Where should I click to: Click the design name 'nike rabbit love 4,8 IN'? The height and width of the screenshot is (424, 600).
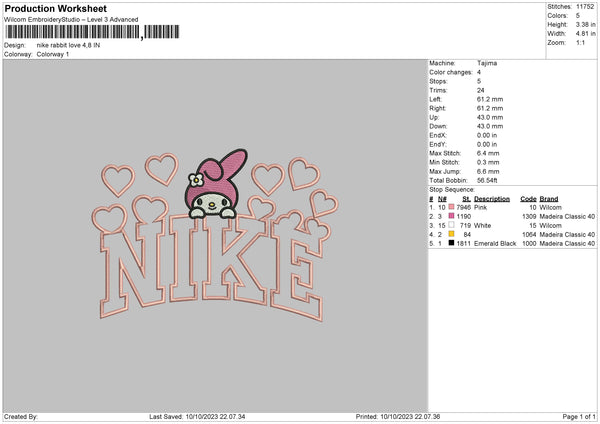(x=68, y=45)
